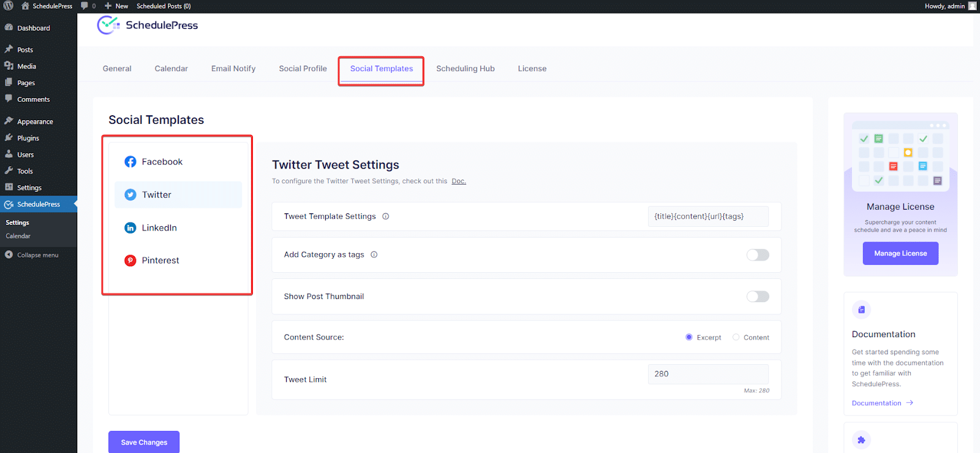Switch to the License tab

click(x=532, y=69)
